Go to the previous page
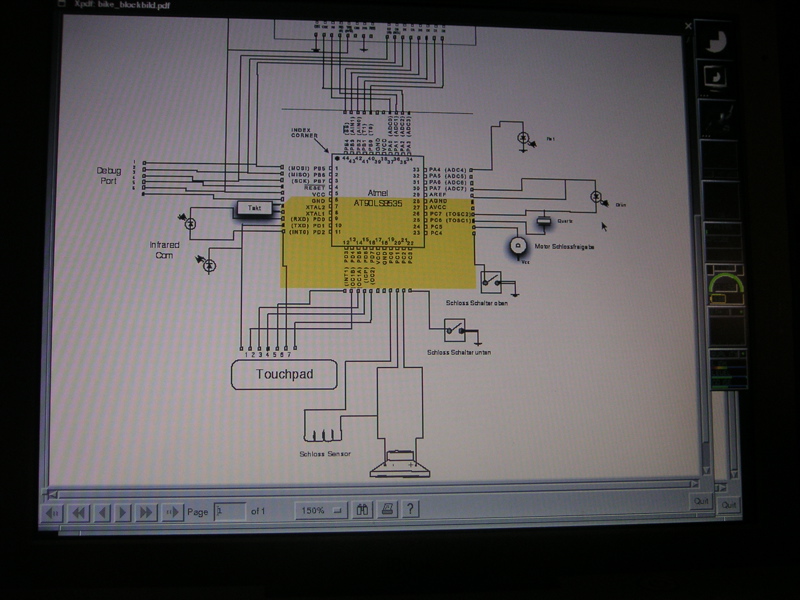The width and height of the screenshot is (800, 600). click(x=101, y=513)
